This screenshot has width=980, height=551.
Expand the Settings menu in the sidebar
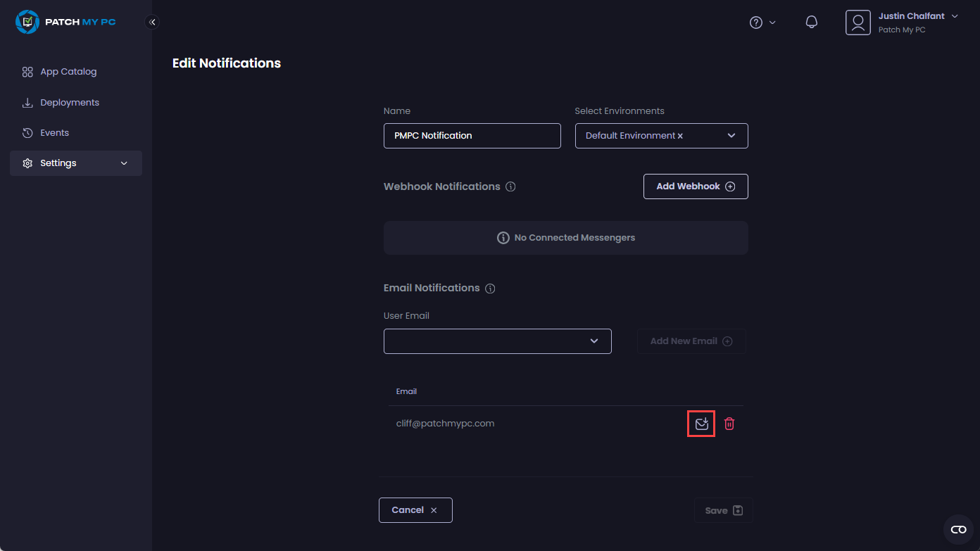pos(76,163)
